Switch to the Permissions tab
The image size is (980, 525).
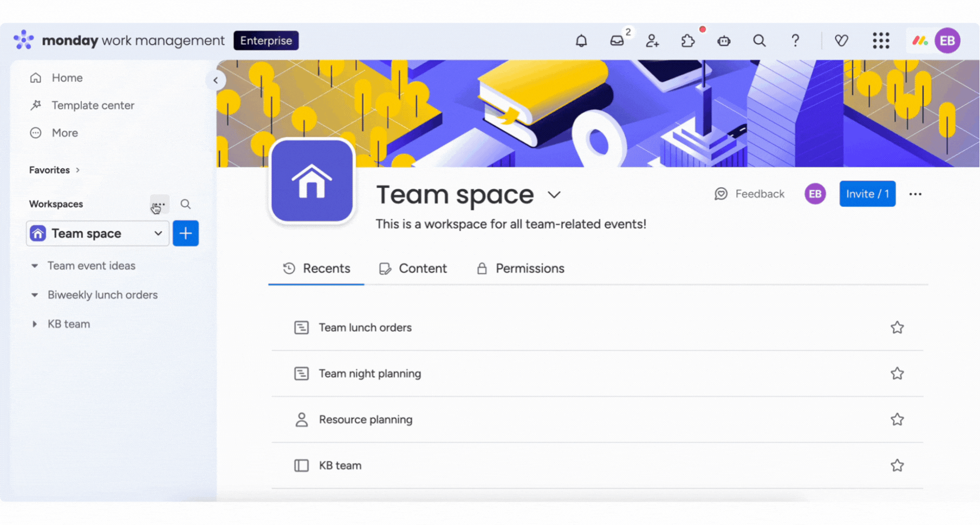click(520, 268)
